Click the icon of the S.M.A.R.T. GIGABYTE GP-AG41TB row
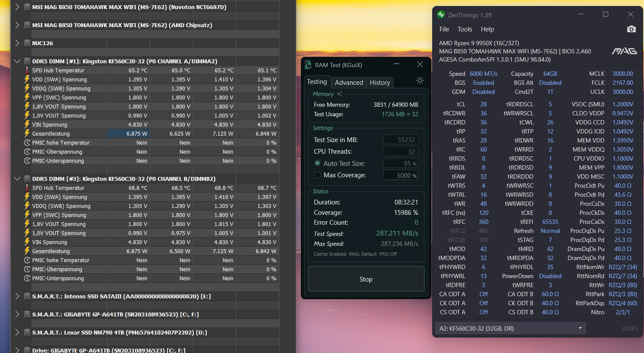The width and height of the screenshot is (644, 353). click(27, 314)
